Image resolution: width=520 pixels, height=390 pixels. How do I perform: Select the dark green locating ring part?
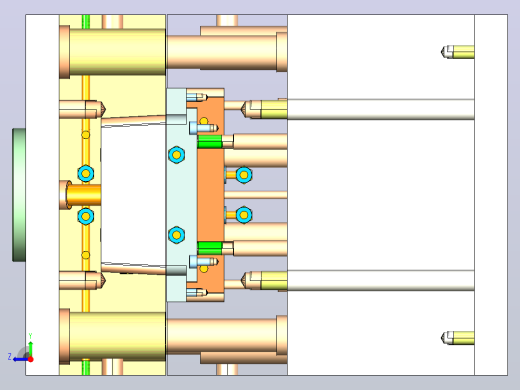point(19,195)
